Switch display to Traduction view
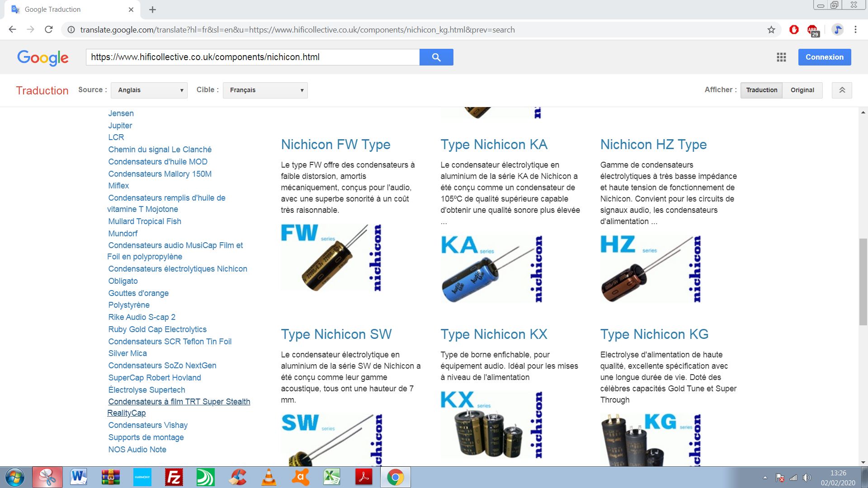868x488 pixels. point(761,90)
